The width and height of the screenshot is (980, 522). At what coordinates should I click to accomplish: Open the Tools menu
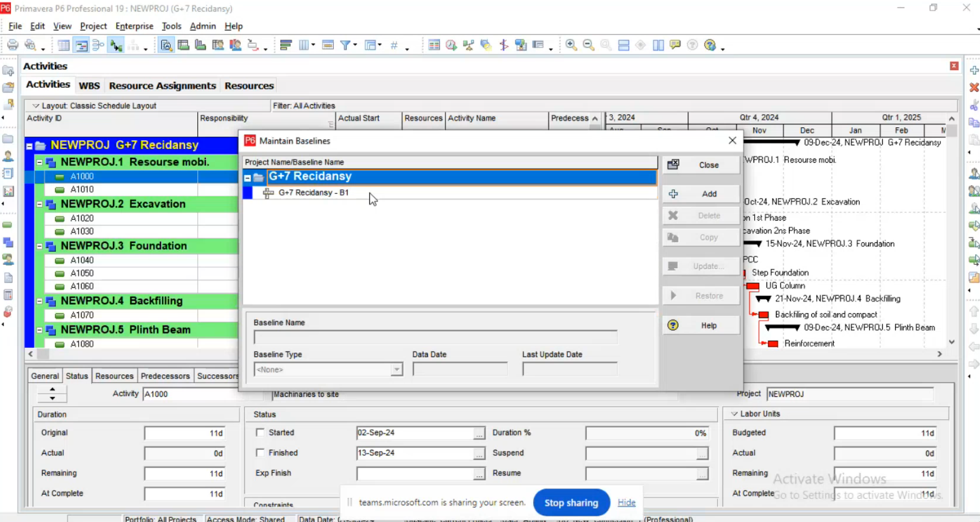tap(171, 26)
